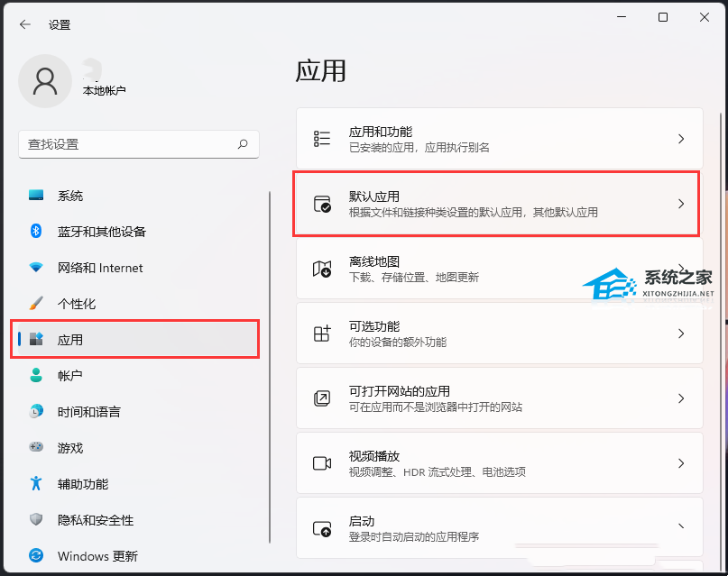This screenshot has width=728, height=576.
Task: Click the user avatar icon
Action: point(45,81)
